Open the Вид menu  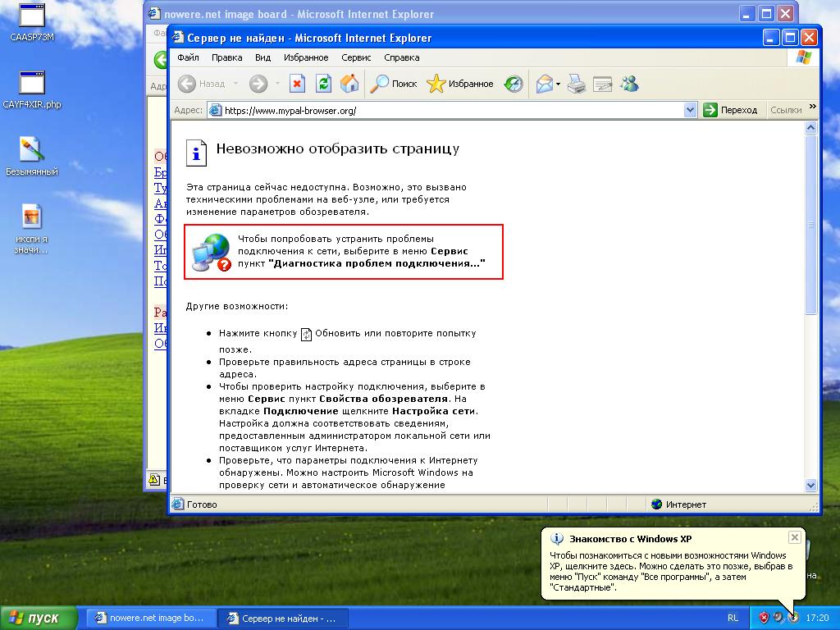[x=262, y=57]
